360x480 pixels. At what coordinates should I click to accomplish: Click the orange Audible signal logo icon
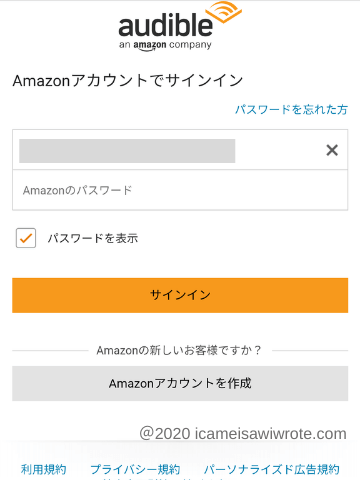pyautogui.click(x=223, y=12)
